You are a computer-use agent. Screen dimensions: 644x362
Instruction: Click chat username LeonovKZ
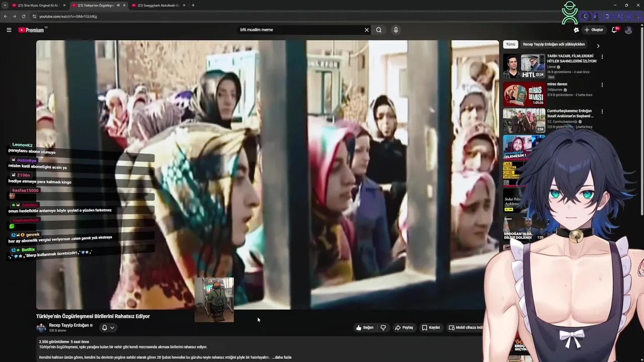(x=22, y=145)
